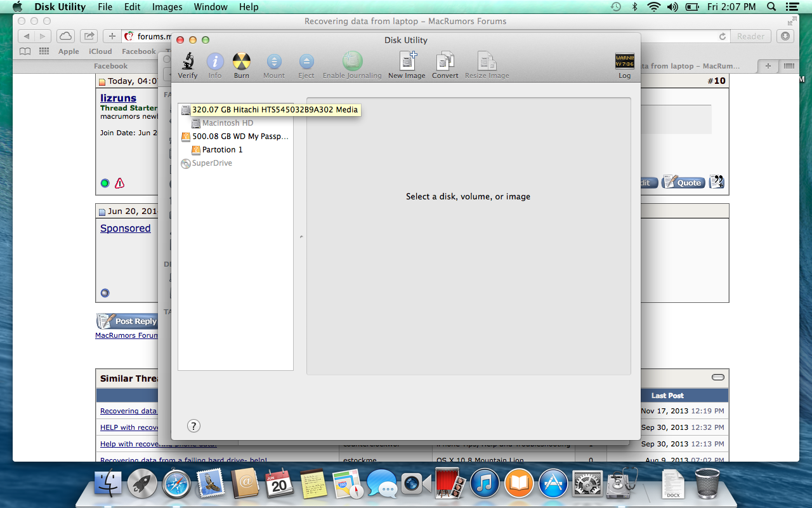Screen dimensions: 812x508
Task: Select the 500.08 GB WD My Passport disk
Action: 235,137
